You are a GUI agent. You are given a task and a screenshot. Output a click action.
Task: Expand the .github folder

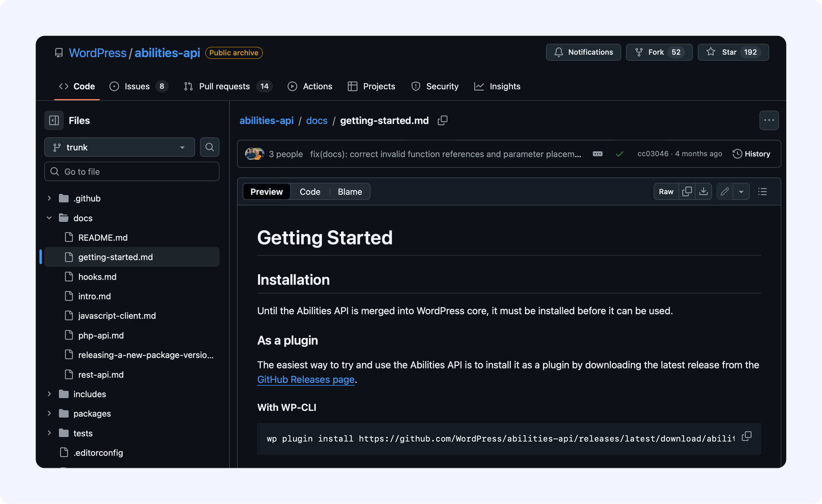pos(49,198)
